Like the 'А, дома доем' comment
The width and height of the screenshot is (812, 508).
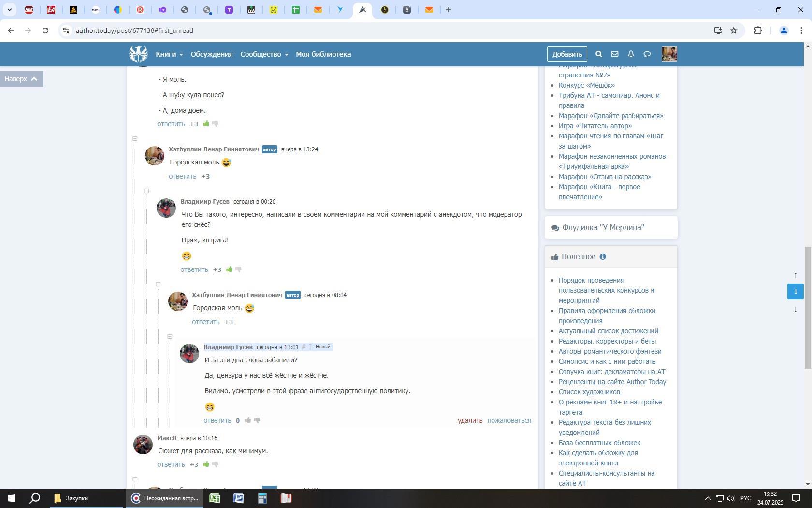coord(206,124)
